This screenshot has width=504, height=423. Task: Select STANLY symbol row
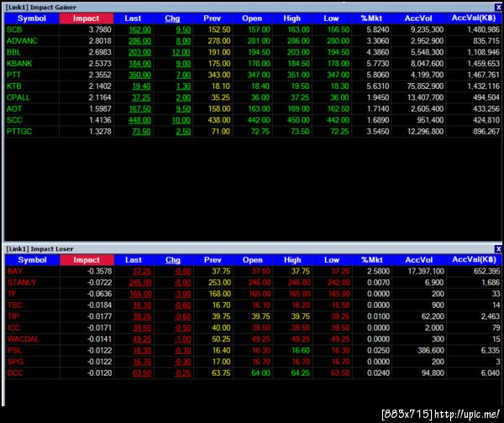click(22, 283)
